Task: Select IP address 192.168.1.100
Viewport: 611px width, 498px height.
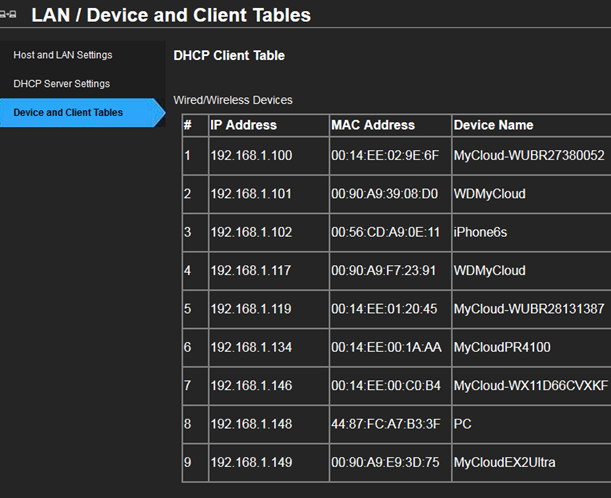Action: [x=251, y=155]
